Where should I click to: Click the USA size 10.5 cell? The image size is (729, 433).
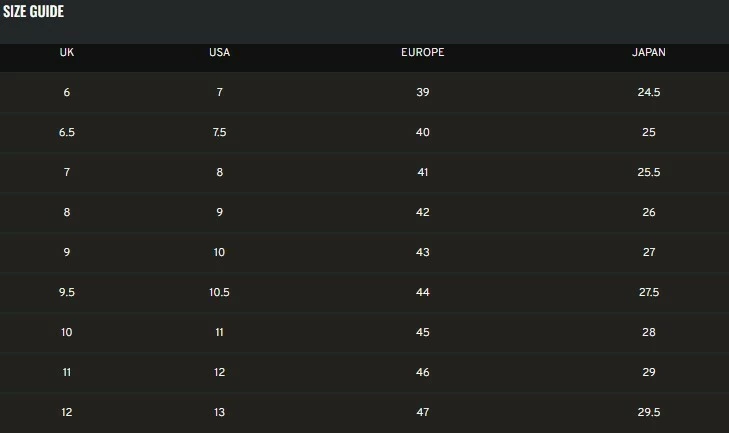point(219,292)
